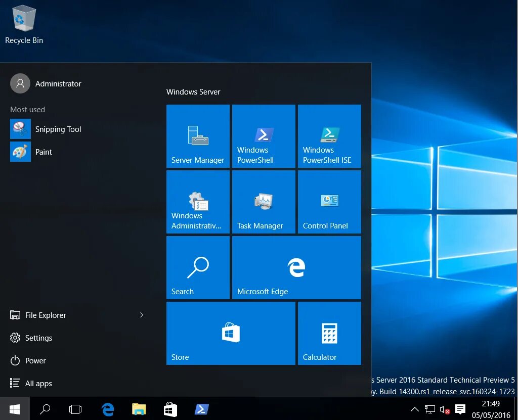Open File Explorer from the taskbar
This screenshot has width=518, height=420.
tap(139, 409)
